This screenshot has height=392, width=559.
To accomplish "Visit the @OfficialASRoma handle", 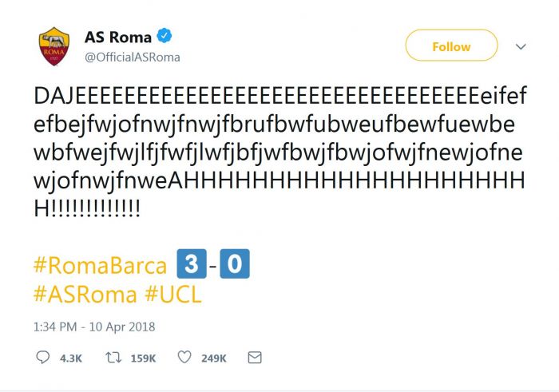I will point(132,57).
